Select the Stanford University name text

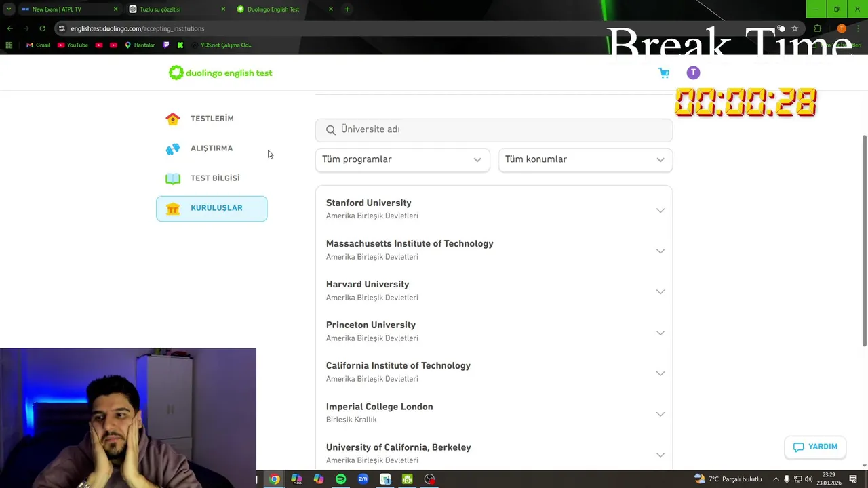pyautogui.click(x=369, y=203)
